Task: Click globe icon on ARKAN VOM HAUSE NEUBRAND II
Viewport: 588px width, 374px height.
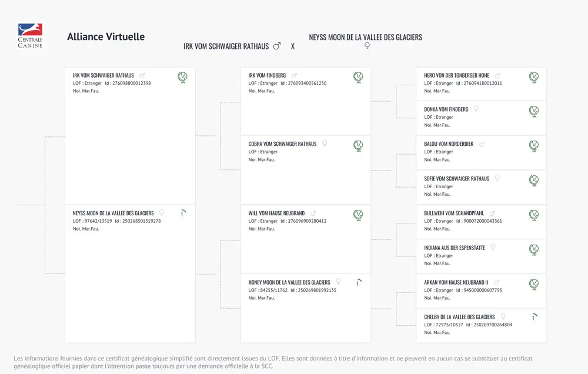Action: [534, 284]
